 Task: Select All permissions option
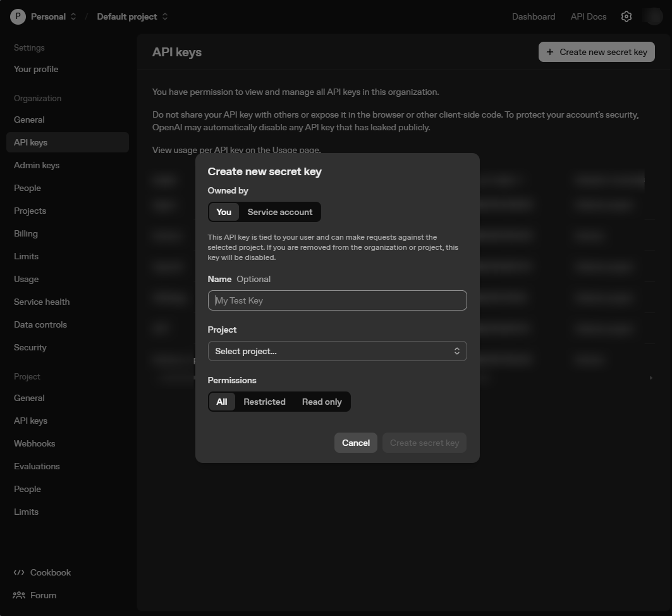coord(222,402)
